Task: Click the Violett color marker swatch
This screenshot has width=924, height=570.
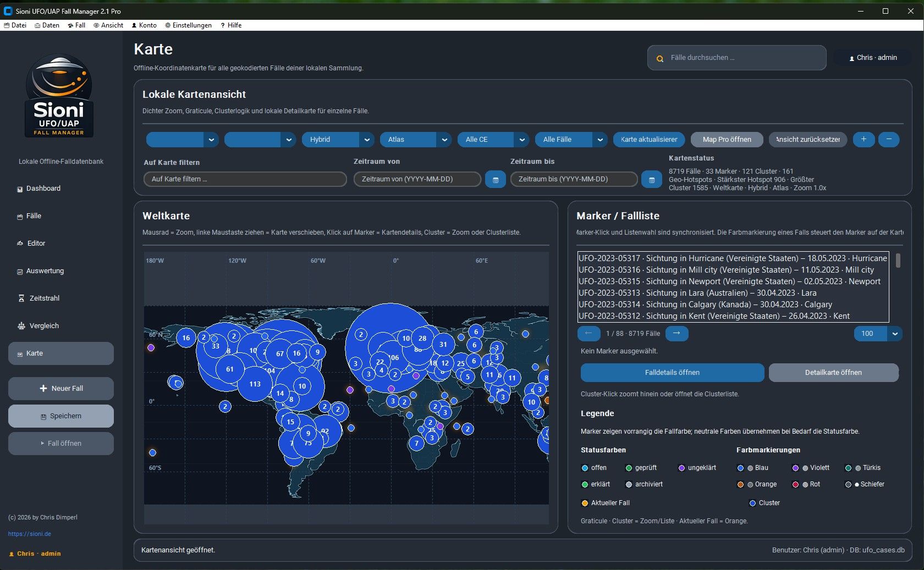Action: (795, 468)
